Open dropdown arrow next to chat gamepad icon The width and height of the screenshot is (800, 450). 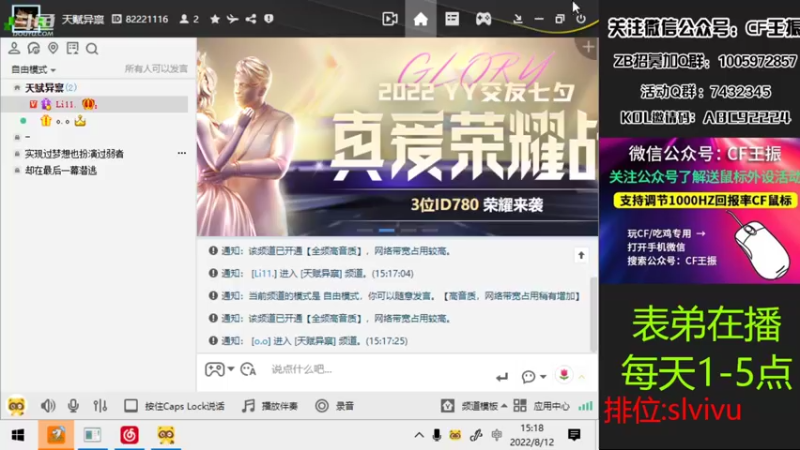point(231,369)
